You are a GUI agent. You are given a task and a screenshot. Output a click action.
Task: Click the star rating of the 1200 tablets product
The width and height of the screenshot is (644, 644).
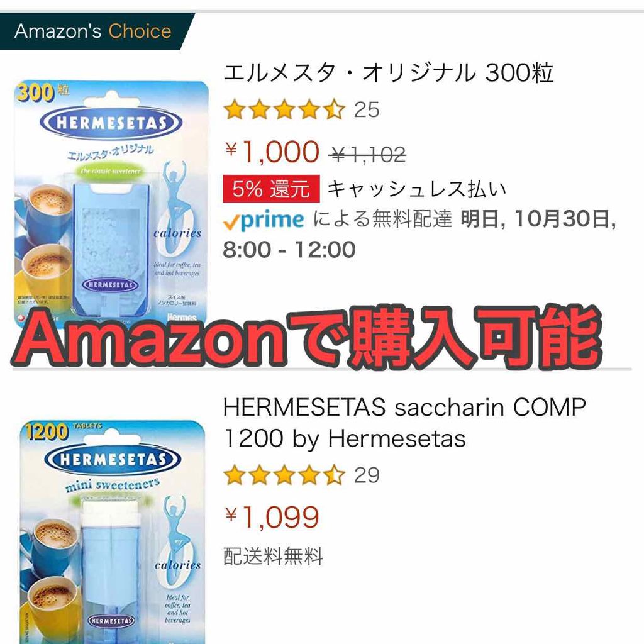[x=284, y=475]
